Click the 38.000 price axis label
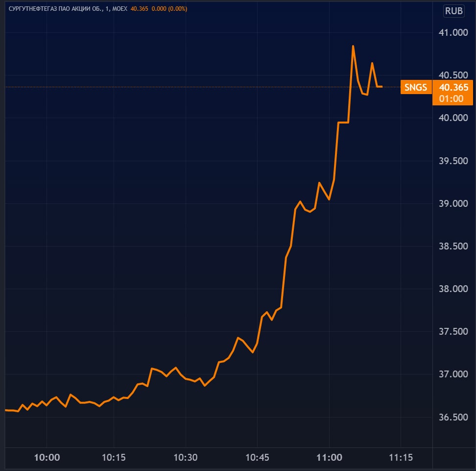The width and height of the screenshot is (476, 471). 453,289
